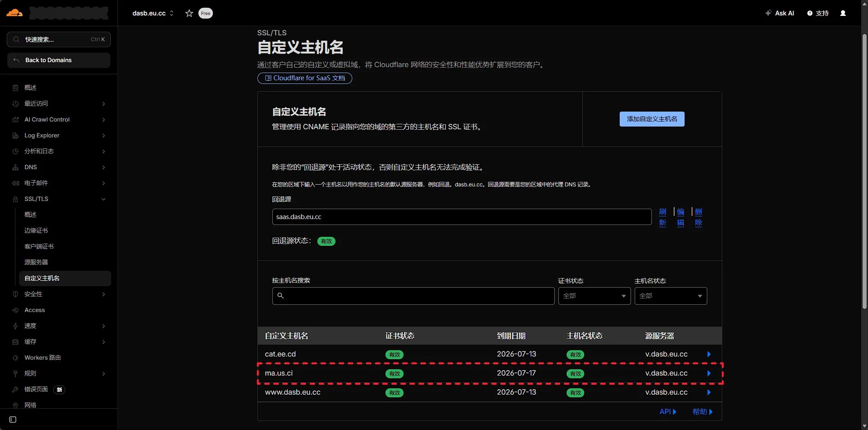Open the dasb.eu.cc domain switcher
The height and width of the screenshot is (430, 868).
(x=153, y=13)
